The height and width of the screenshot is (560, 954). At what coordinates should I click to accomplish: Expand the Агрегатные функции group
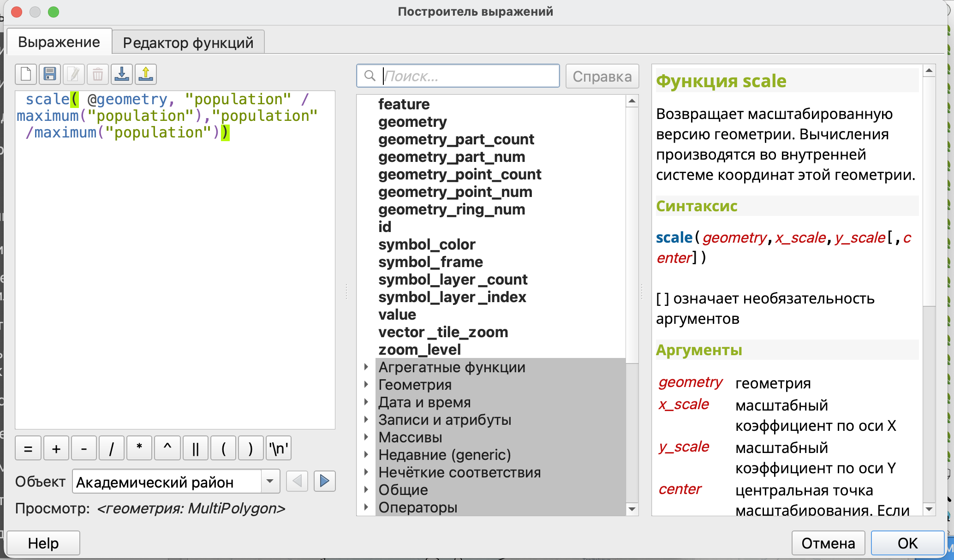pos(366,367)
